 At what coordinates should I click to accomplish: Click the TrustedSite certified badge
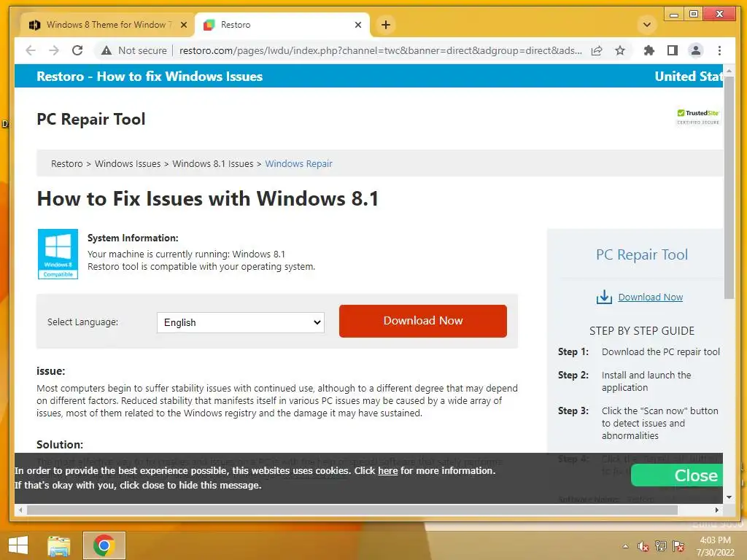click(x=698, y=117)
